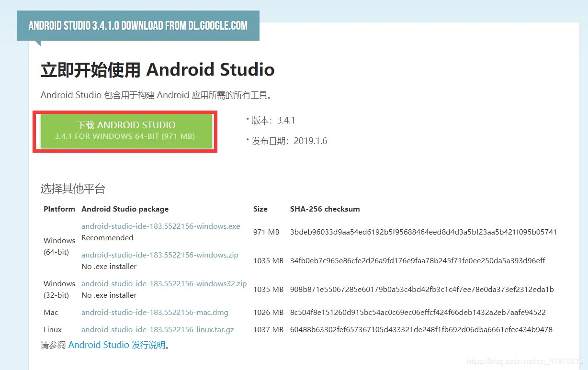Click the checksum starting with 3bdeb96033d9
Screen dimensions: 588x370
(424, 232)
